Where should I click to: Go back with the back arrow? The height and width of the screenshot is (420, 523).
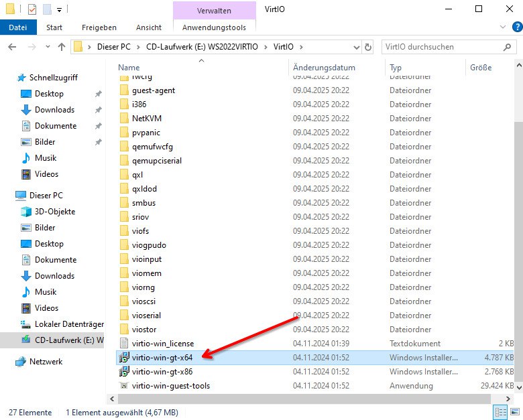point(12,47)
